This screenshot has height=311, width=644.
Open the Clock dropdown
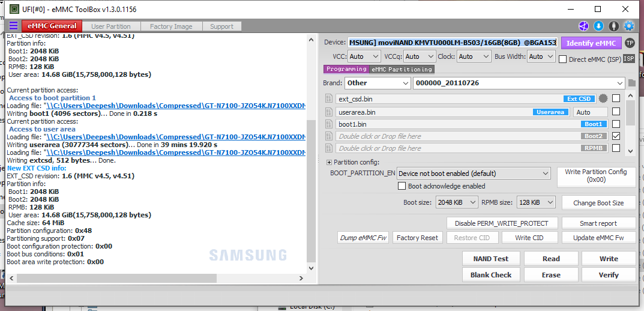474,56
